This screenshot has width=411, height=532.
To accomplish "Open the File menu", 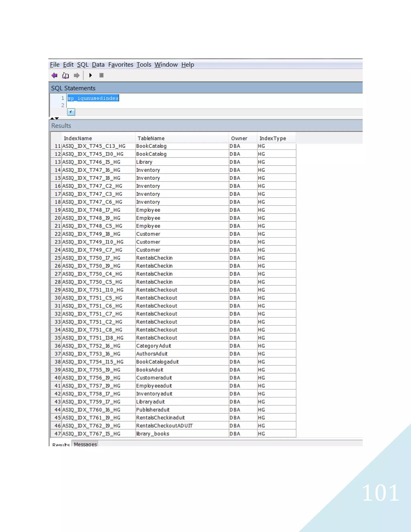I will tap(55, 65).
